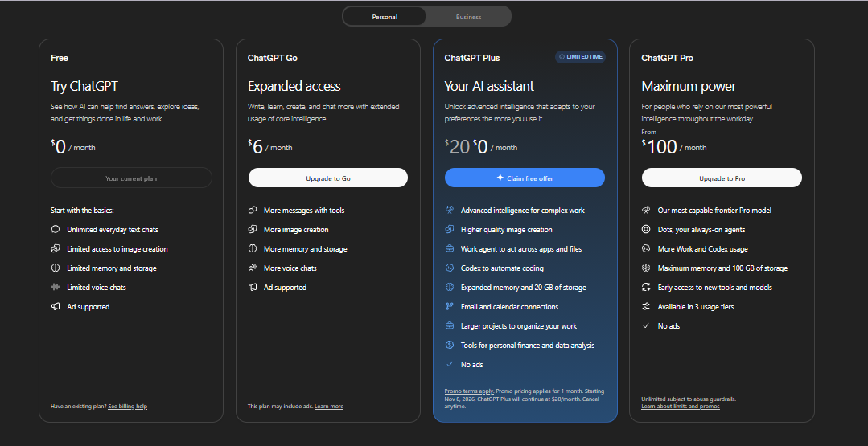This screenshot has width=868, height=446.
Task: Click the LIMITED TIME badge on Plus
Action: tap(580, 56)
